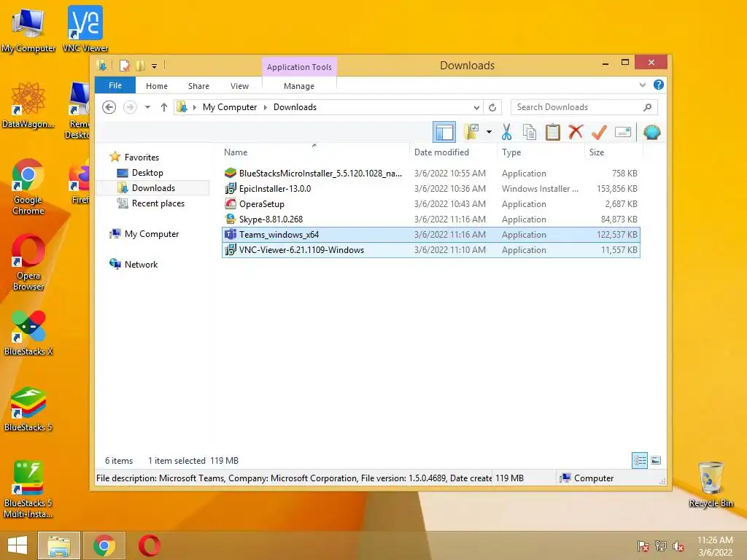Image resolution: width=747 pixels, height=560 pixels.
Task: Select the VNC Viewer desktop icon
Action: (85, 29)
